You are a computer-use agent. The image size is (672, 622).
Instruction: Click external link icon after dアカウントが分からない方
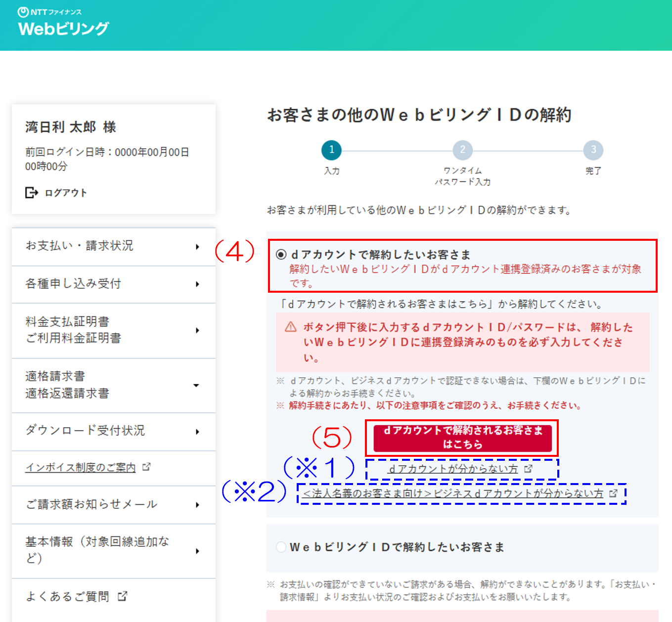(x=528, y=469)
